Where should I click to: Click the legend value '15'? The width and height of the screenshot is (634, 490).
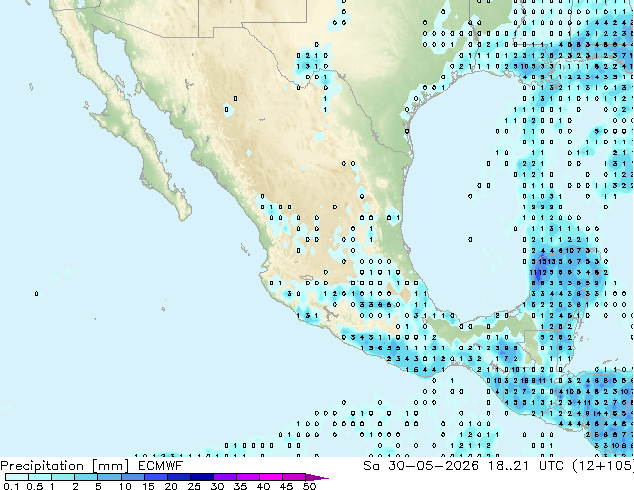pos(148,486)
